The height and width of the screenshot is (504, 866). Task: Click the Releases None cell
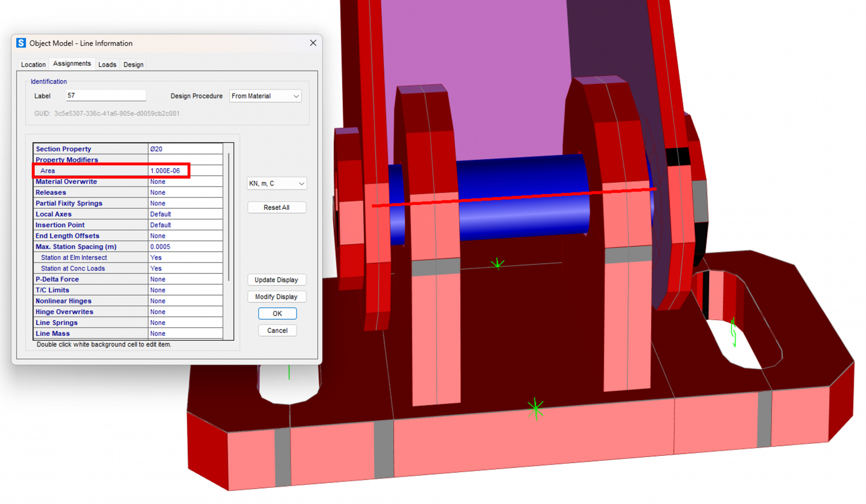[185, 193]
